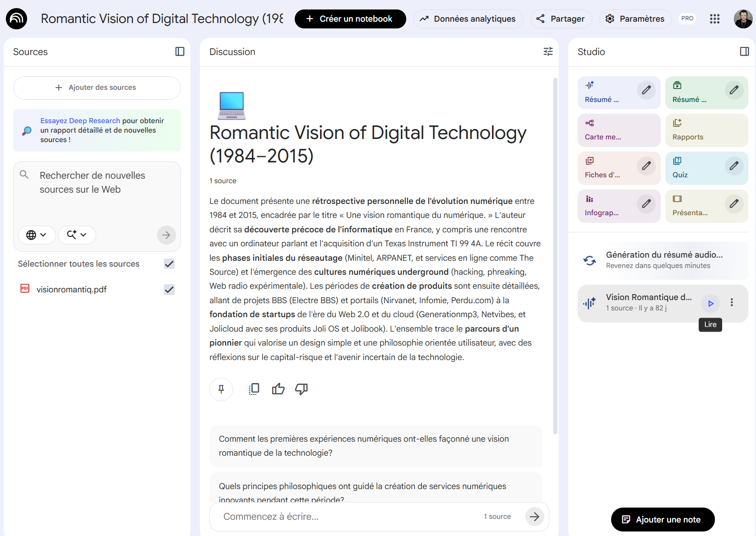Open more options for Vision Romantique audio
Image resolution: width=756 pixels, height=536 pixels.
[x=732, y=303]
